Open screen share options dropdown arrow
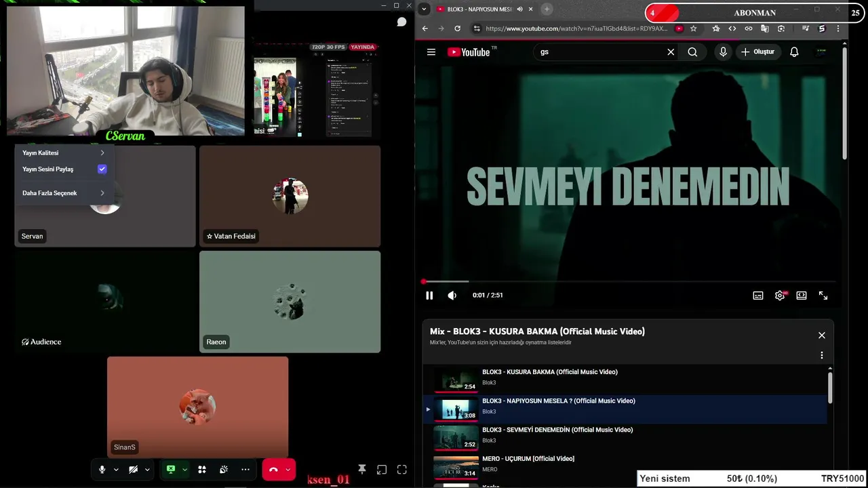The height and width of the screenshot is (488, 868). 184,469
